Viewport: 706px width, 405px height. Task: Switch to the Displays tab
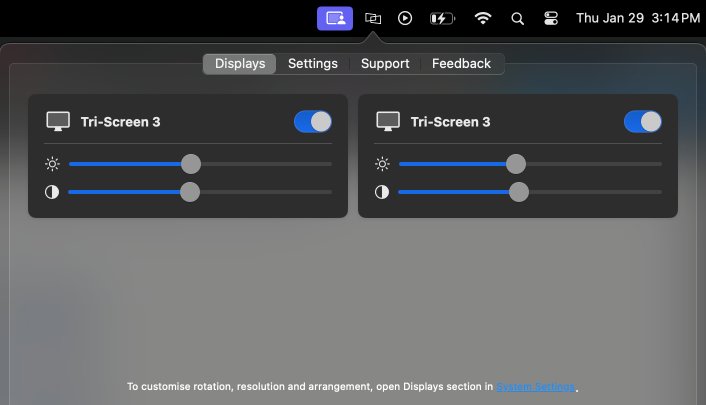click(240, 64)
